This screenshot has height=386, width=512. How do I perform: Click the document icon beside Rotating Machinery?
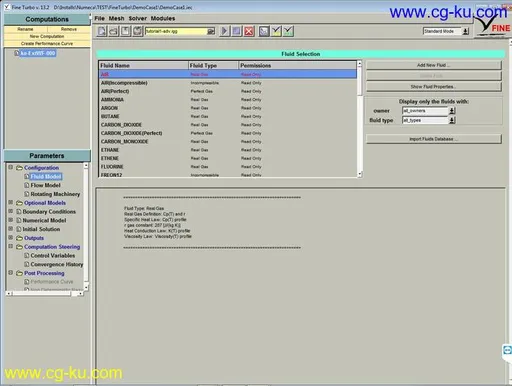pyautogui.click(x=27, y=194)
